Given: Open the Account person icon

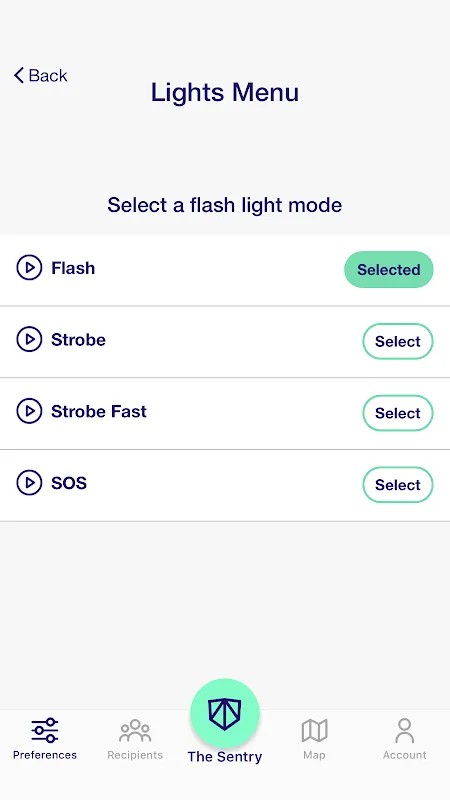Looking at the screenshot, I should 405,731.
